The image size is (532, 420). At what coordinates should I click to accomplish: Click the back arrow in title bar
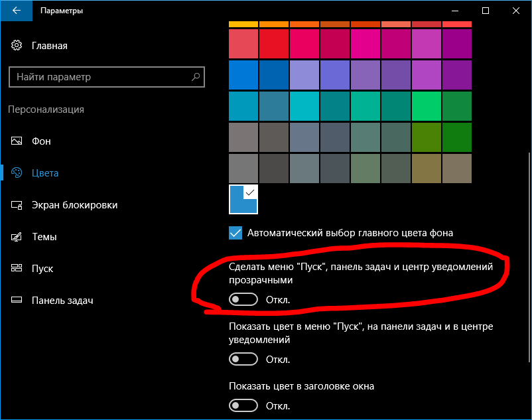click(x=17, y=11)
